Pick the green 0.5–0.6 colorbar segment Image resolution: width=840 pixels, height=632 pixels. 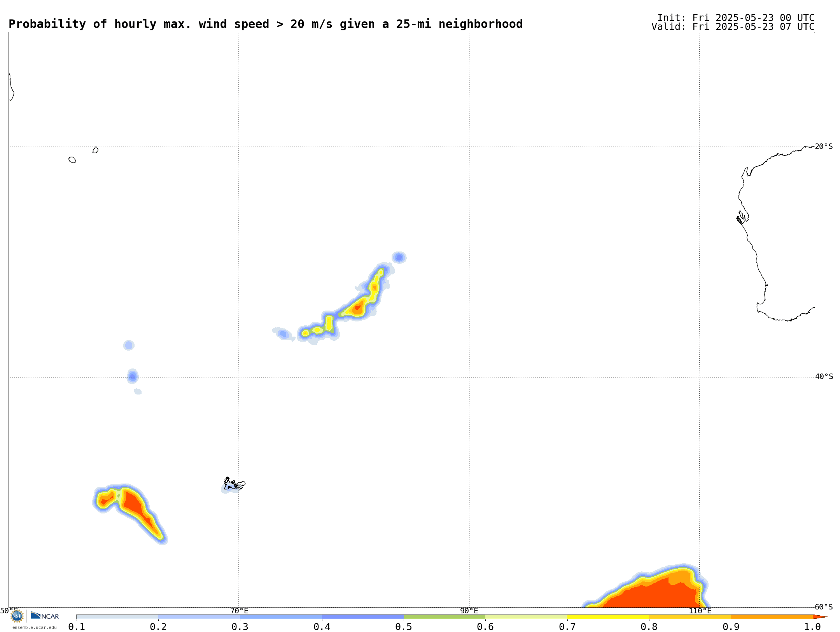tap(444, 617)
